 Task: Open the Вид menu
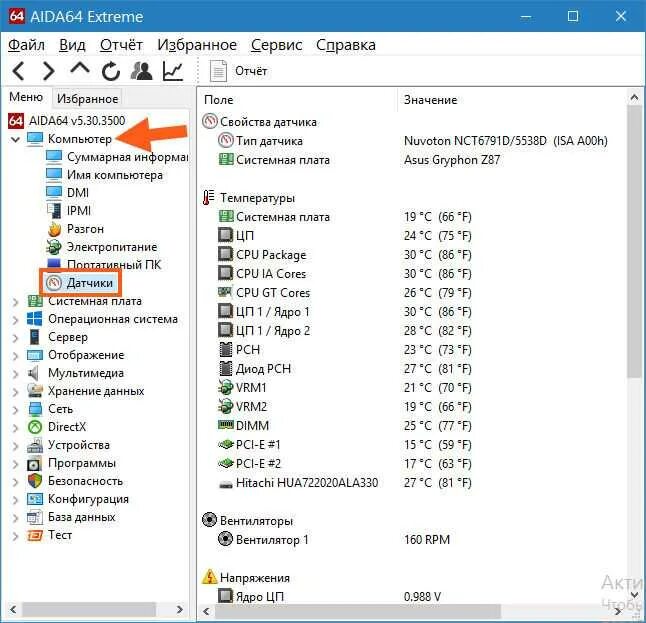(x=72, y=44)
